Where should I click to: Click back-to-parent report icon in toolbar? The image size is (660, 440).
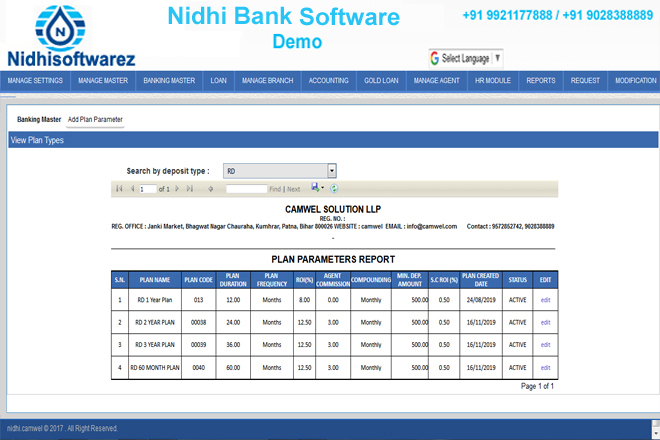point(210,189)
